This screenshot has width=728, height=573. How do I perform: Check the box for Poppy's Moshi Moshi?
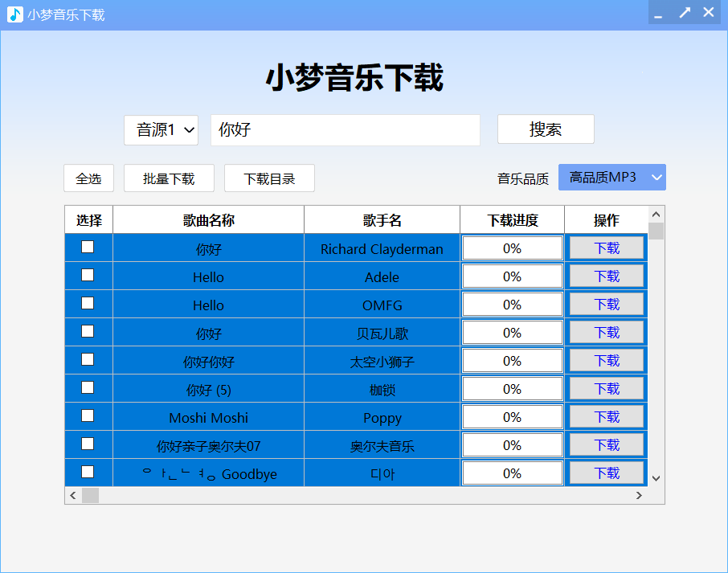[88, 416]
